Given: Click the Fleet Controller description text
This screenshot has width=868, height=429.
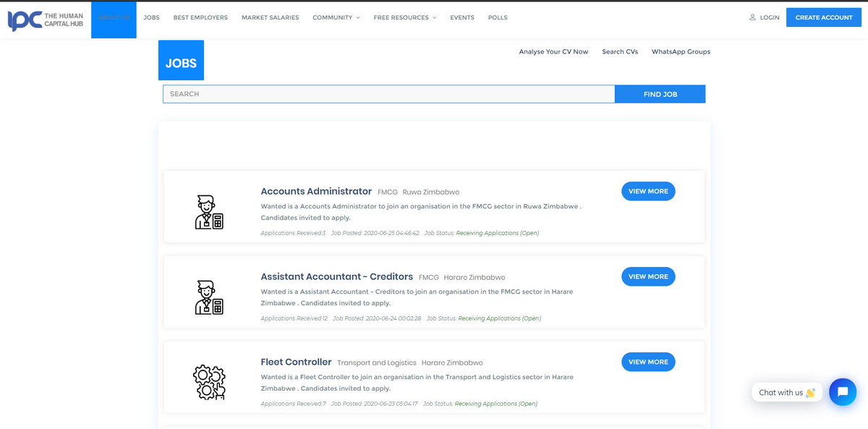Looking at the screenshot, I should pyautogui.click(x=417, y=383).
